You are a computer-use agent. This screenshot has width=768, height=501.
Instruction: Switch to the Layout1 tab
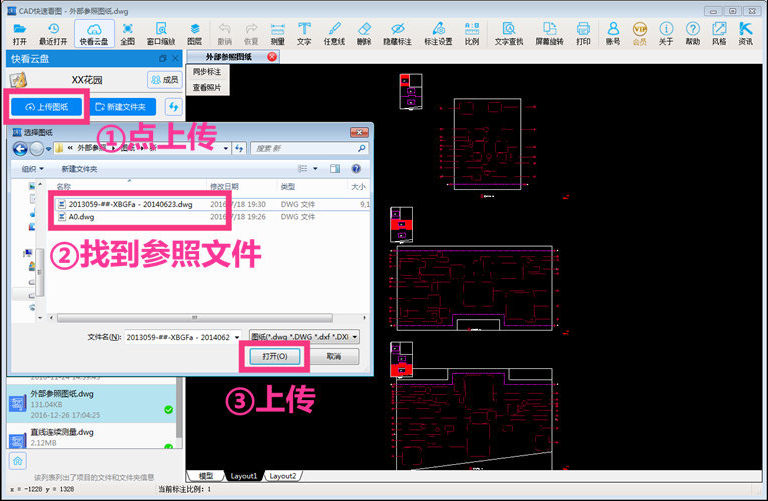pyautogui.click(x=243, y=476)
